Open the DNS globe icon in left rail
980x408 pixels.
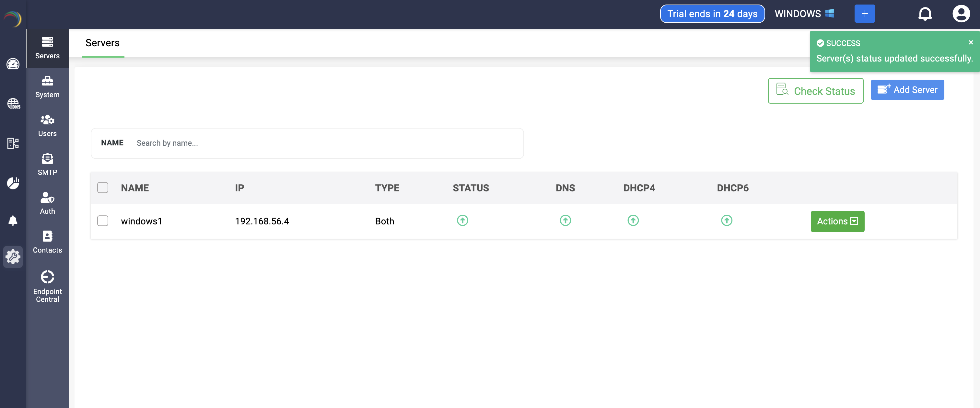tap(13, 103)
